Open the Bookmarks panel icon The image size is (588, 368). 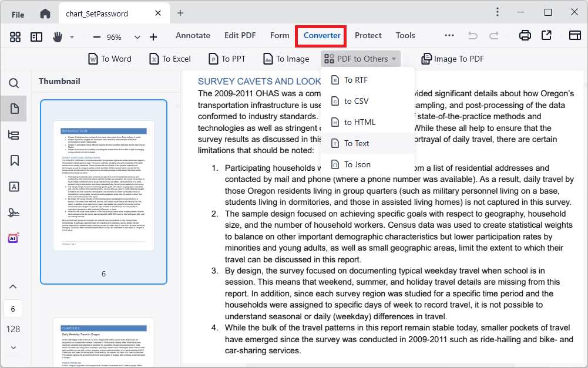click(14, 160)
